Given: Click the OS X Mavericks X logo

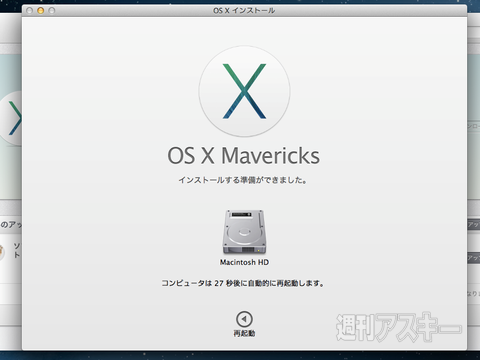Looking at the screenshot, I should coord(244,91).
